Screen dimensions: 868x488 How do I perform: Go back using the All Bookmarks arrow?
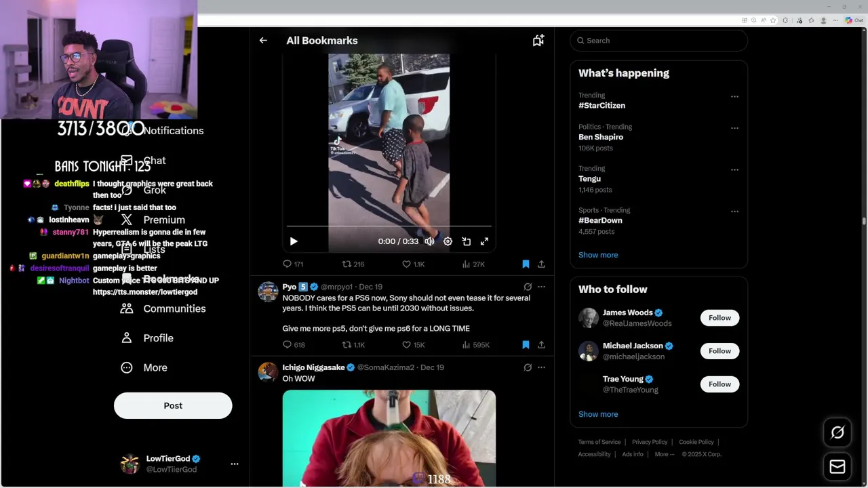coord(263,41)
